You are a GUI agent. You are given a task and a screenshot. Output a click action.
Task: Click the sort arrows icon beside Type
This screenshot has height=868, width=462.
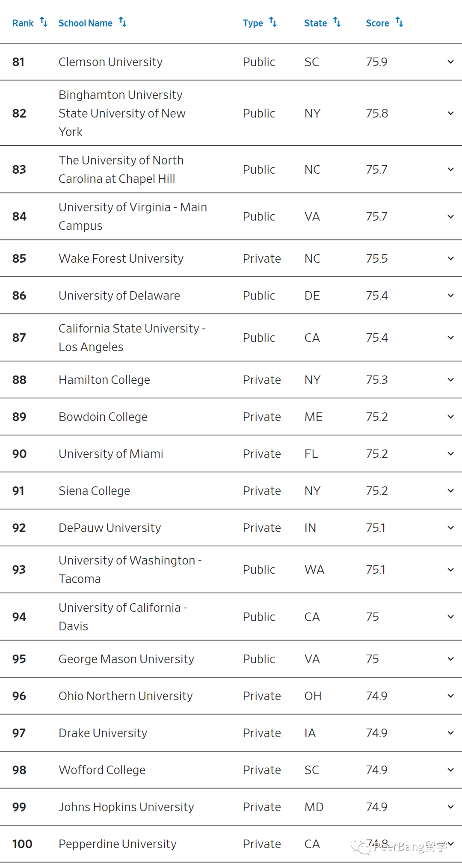(x=273, y=22)
